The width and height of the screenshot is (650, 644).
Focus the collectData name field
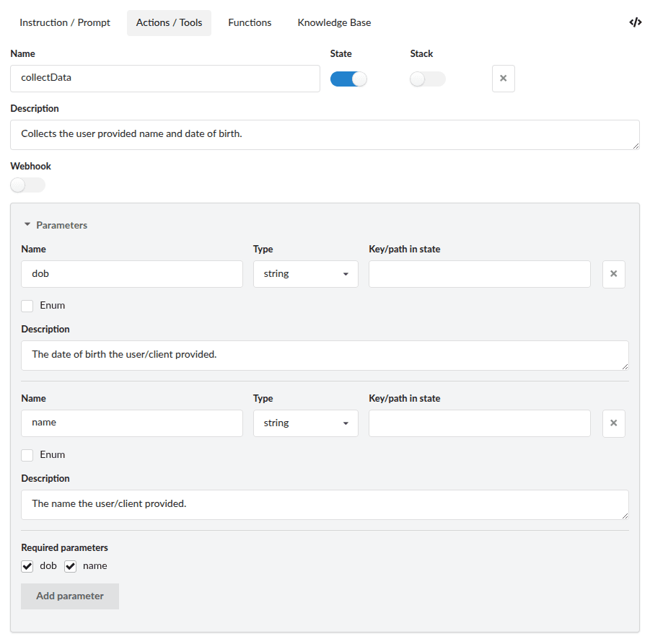point(165,79)
